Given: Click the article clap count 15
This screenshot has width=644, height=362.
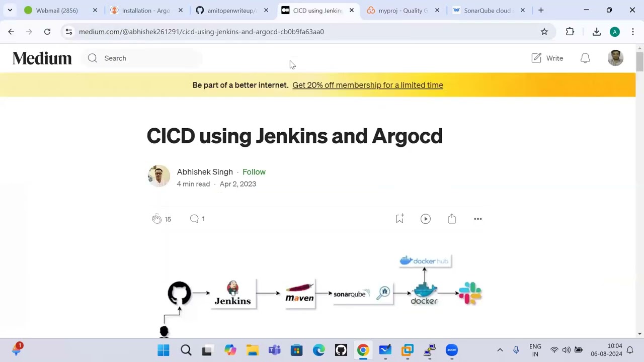Looking at the screenshot, I should [168, 219].
